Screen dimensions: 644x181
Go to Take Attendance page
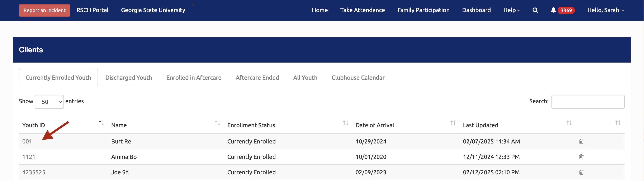pyautogui.click(x=362, y=10)
